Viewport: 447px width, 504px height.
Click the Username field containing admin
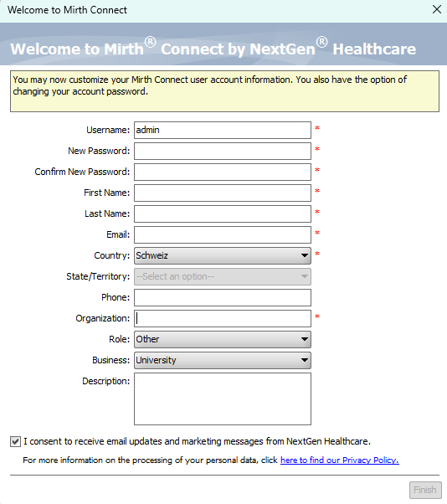223,130
